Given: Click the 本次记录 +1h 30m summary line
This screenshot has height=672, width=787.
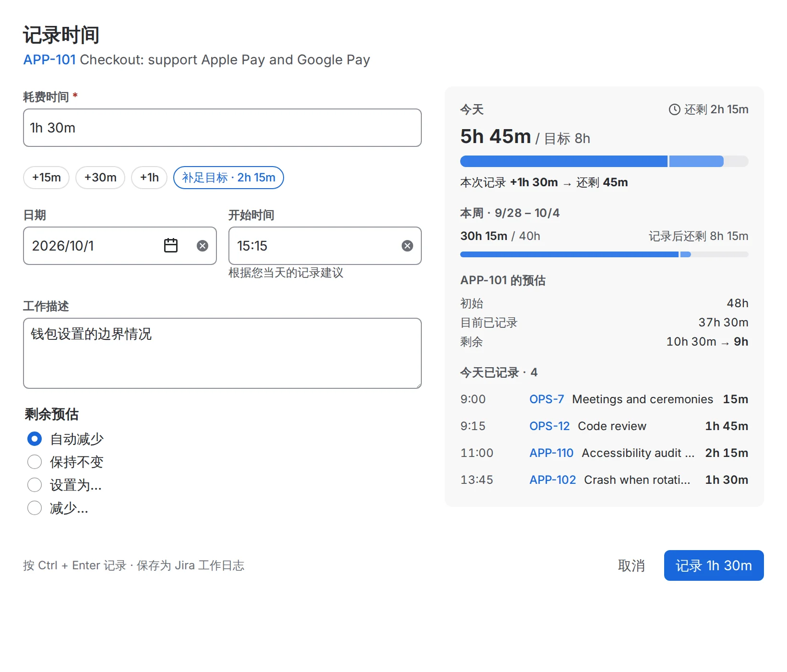Looking at the screenshot, I should pos(544,182).
